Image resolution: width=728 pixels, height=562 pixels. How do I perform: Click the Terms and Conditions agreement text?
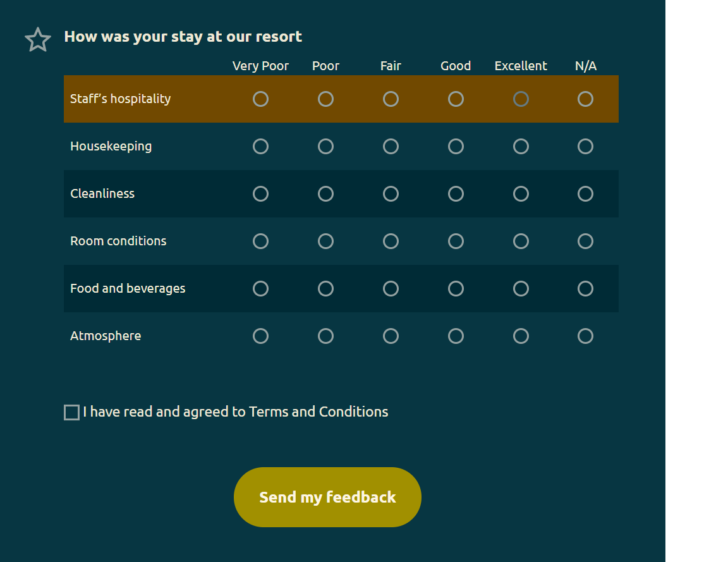point(235,412)
